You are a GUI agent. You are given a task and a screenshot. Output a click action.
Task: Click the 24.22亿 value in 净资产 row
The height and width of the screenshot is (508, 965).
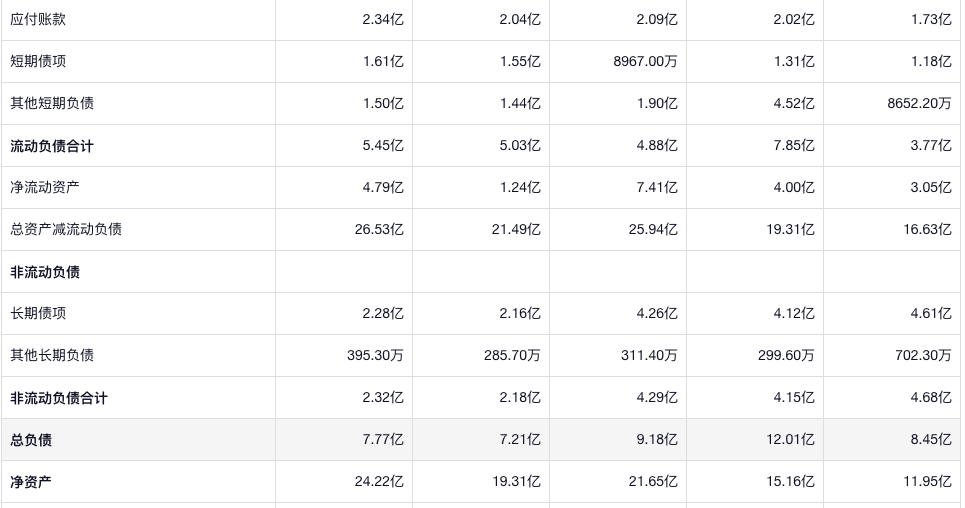[379, 482]
